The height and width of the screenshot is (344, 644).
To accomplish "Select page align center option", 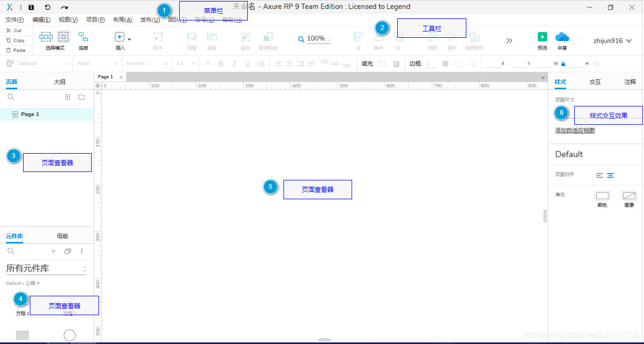I will pos(610,175).
